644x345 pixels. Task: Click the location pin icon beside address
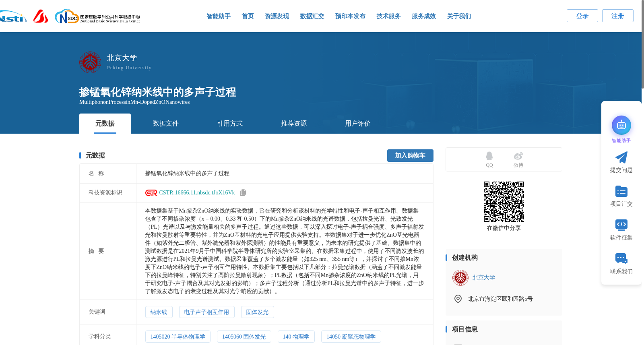[458, 299]
